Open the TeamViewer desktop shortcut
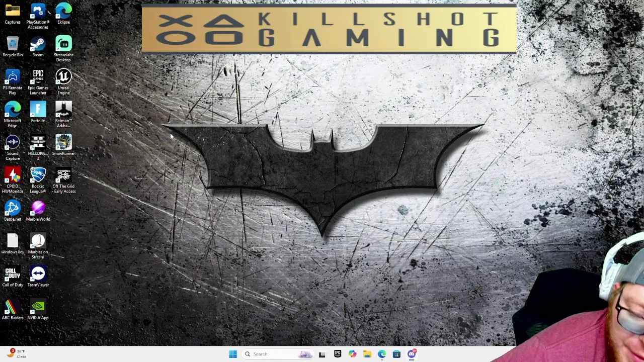The width and height of the screenshot is (644, 362). point(38,277)
